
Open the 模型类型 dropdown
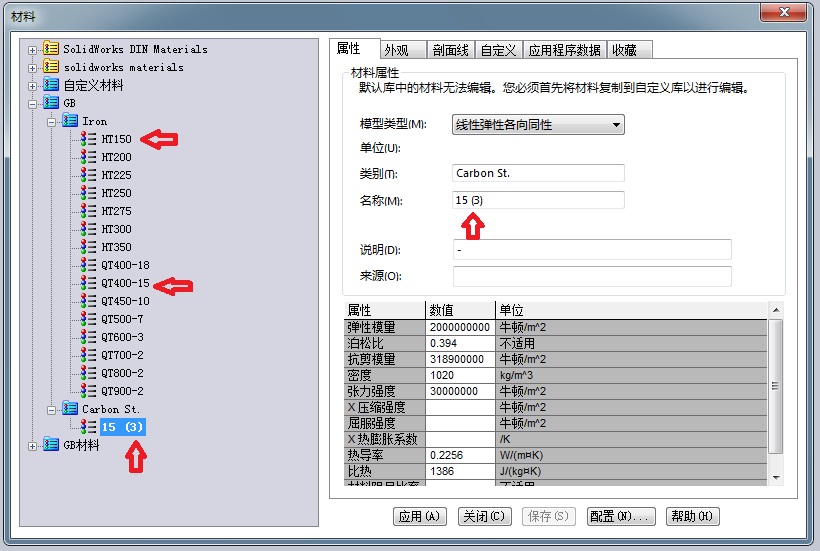[538, 124]
